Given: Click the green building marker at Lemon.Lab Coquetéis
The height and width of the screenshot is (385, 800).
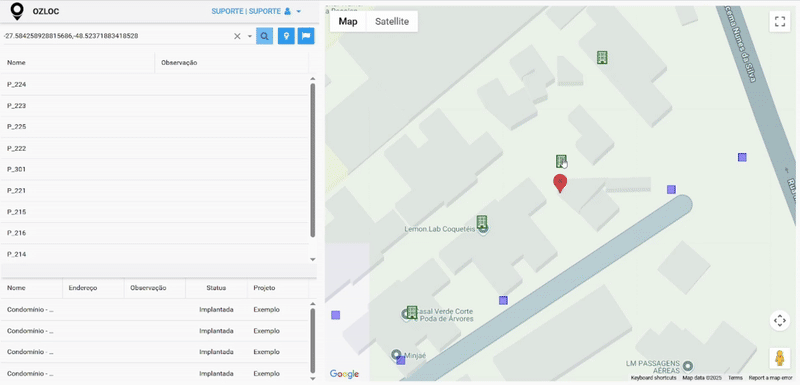Looking at the screenshot, I should [x=482, y=222].
